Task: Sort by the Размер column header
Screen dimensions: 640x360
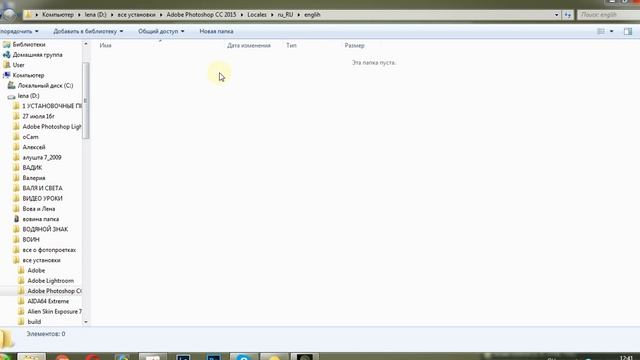Action: [354, 45]
